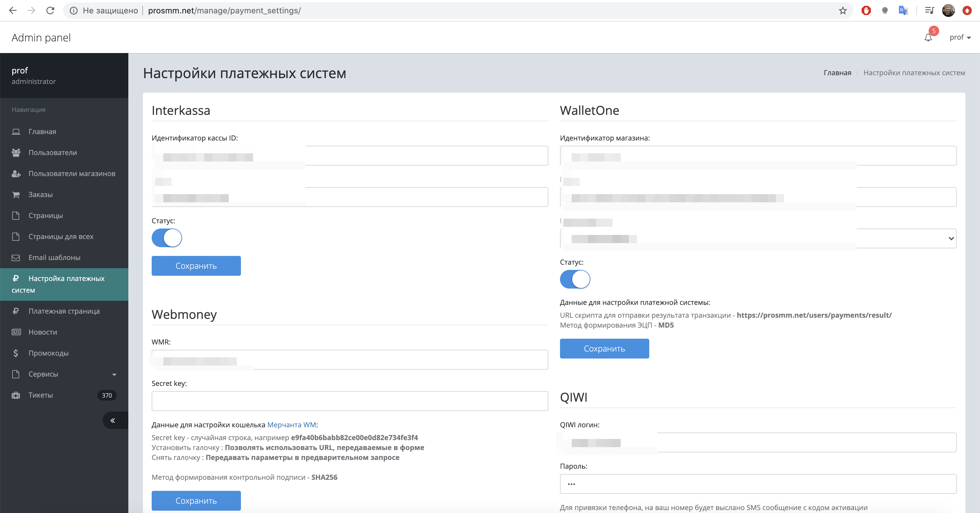
Task: Click the notification bell icon
Action: tap(928, 37)
